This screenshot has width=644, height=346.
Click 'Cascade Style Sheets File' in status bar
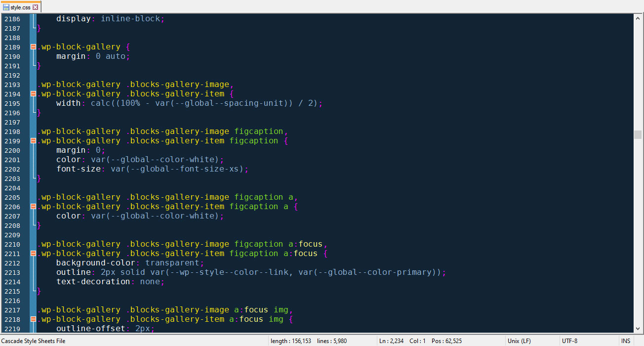coord(33,341)
